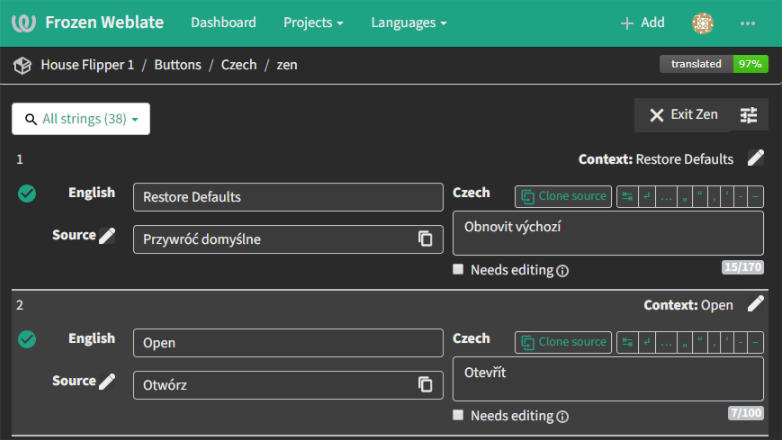Click the Frozen Weblate title link
782x440 pixels.
pyautogui.click(x=104, y=22)
